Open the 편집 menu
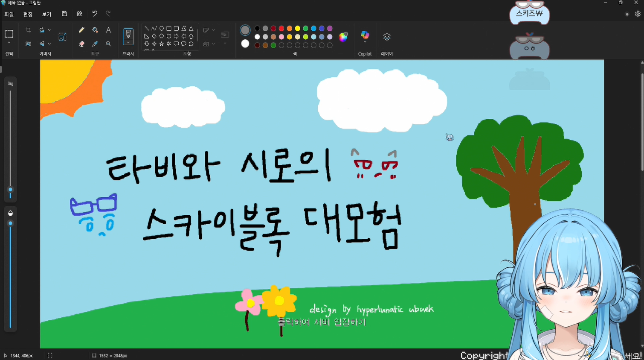The image size is (644, 360). (x=28, y=14)
